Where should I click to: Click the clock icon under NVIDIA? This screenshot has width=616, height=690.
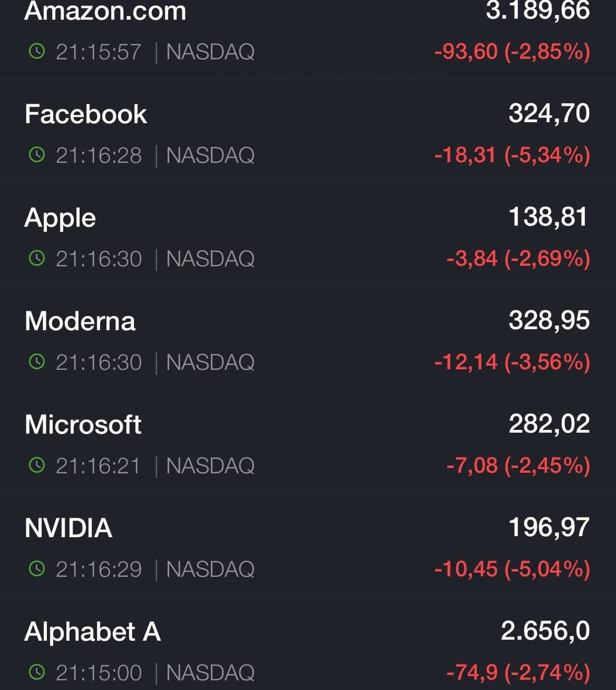[x=37, y=569]
